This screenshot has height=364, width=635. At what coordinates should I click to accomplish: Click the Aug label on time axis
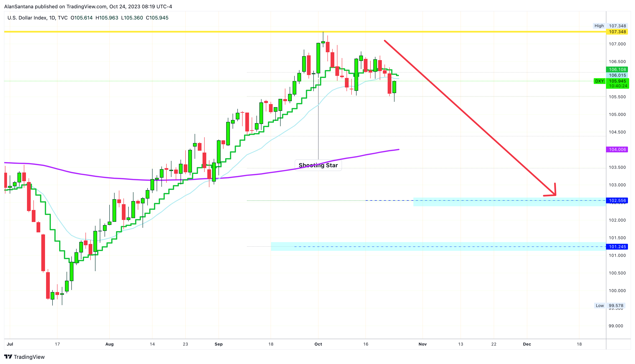[109, 344]
